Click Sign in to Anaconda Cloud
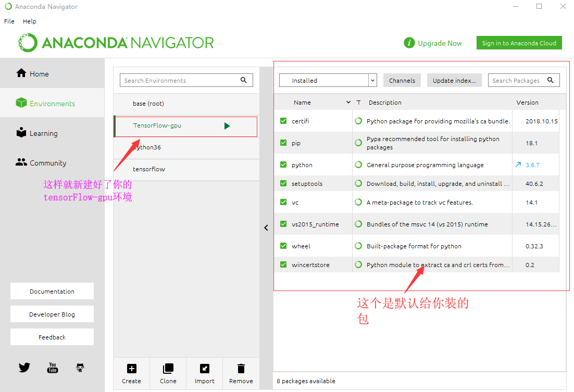 519,43
